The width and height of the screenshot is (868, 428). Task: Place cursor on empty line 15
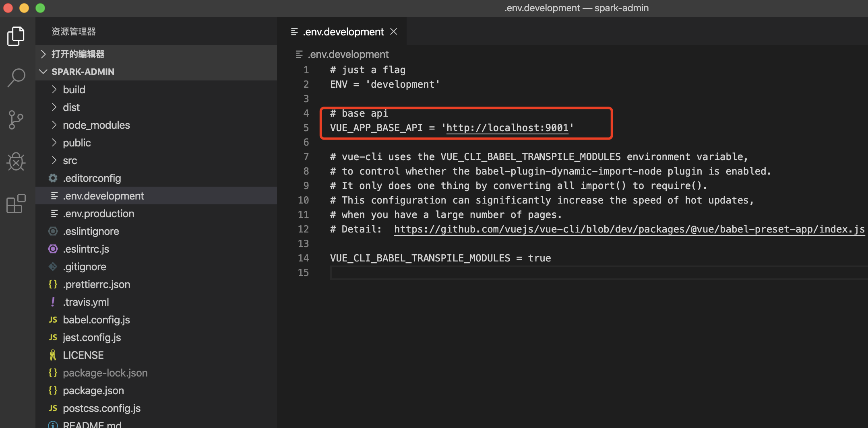[483, 273]
